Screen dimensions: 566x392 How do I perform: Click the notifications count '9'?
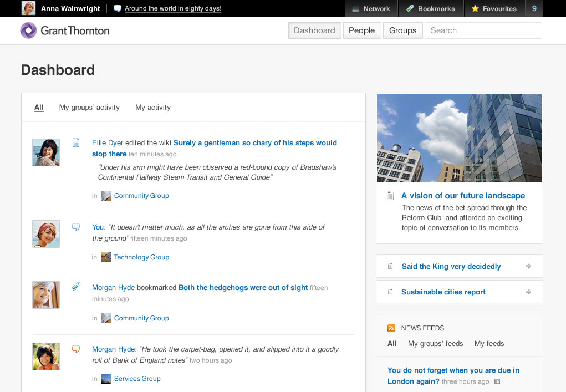(x=534, y=8)
